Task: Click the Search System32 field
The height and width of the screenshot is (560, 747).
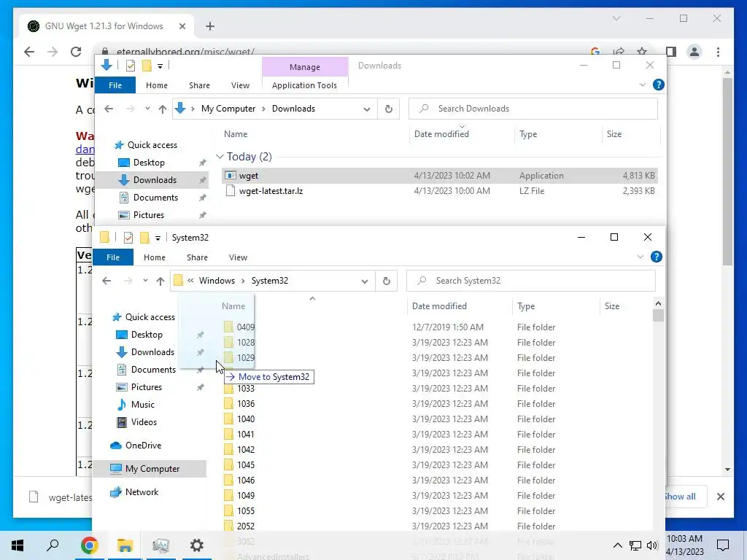Action: (x=531, y=281)
